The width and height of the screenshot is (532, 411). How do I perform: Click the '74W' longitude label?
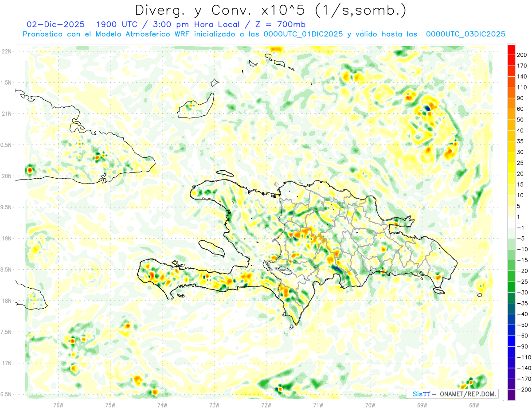pyautogui.click(x=162, y=405)
